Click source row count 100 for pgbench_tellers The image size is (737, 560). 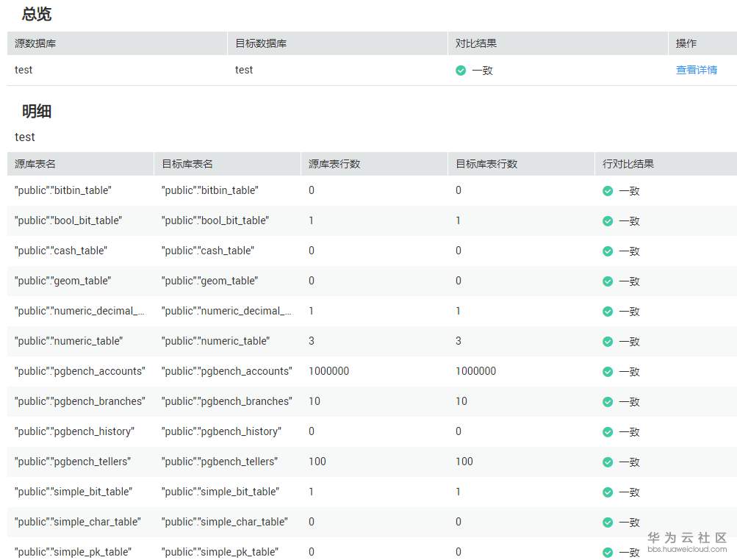click(317, 462)
